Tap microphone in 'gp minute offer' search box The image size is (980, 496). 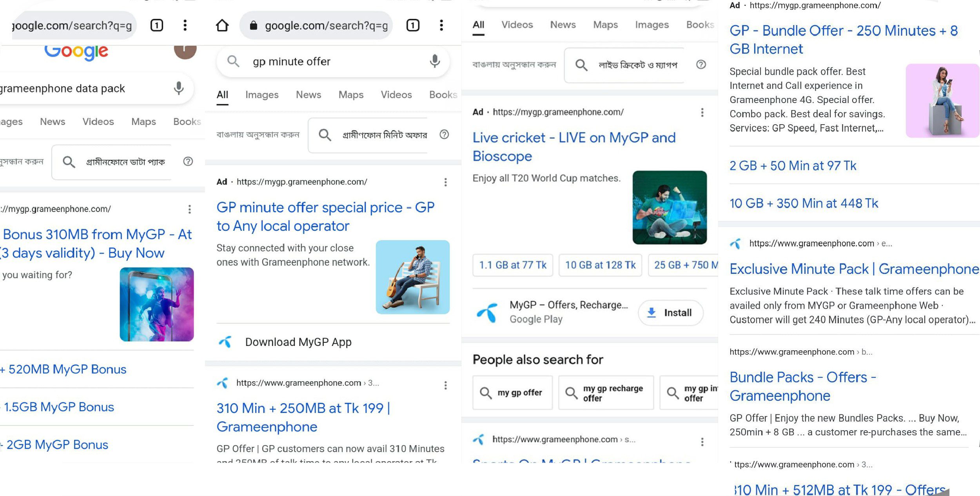click(435, 61)
